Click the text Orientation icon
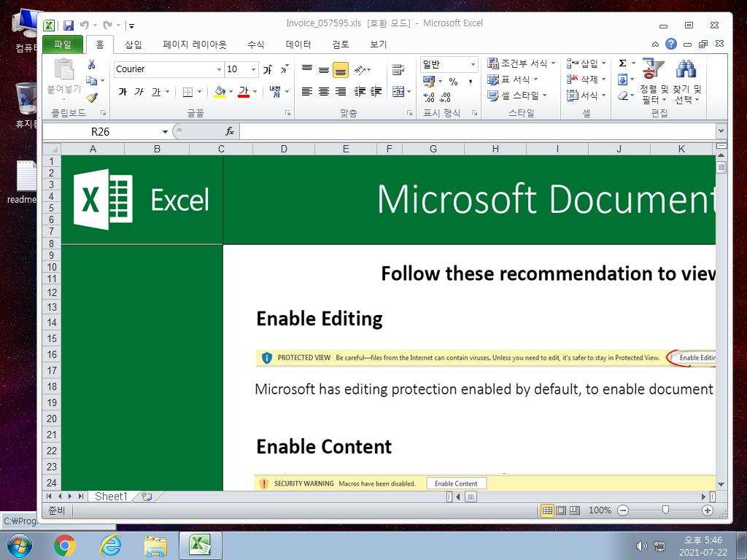The height and width of the screenshot is (560, 747). pos(360,69)
